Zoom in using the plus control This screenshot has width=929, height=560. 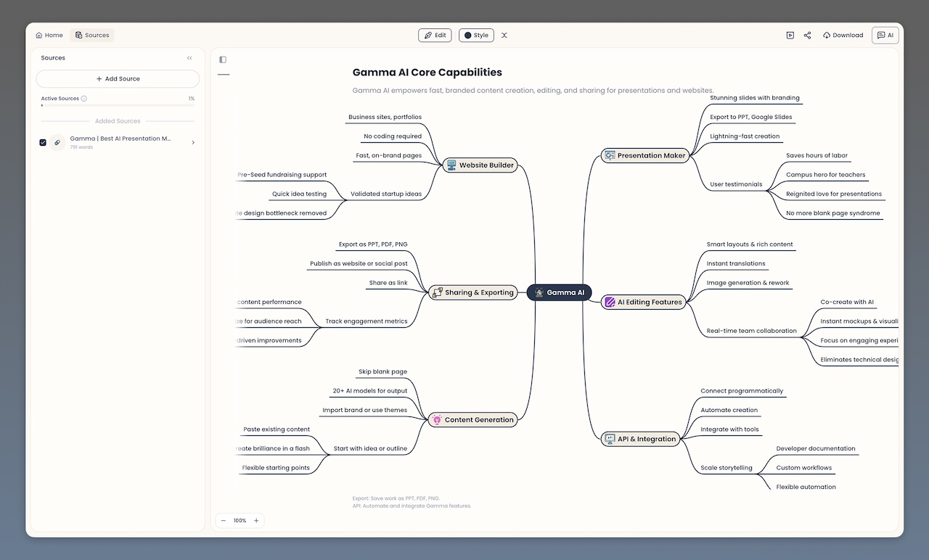(x=256, y=520)
